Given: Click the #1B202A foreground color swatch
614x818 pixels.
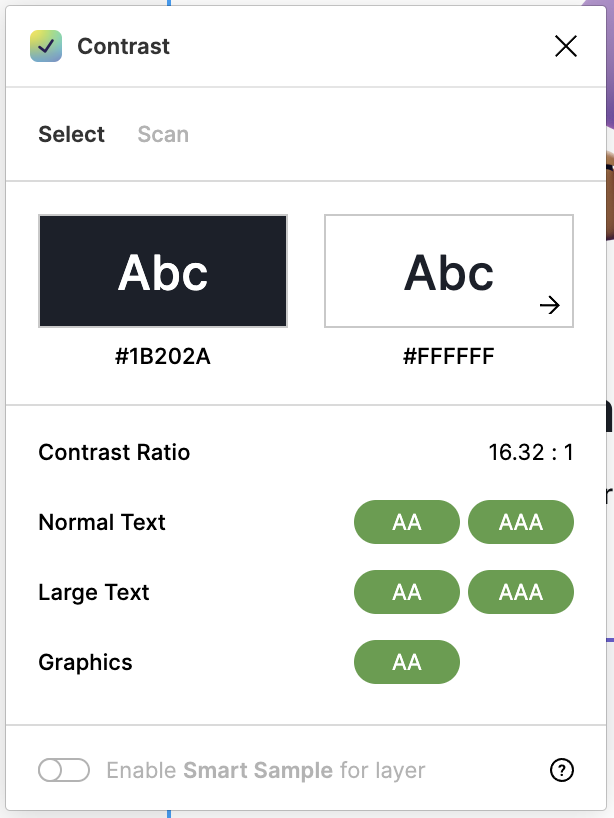Looking at the screenshot, I should [x=162, y=270].
